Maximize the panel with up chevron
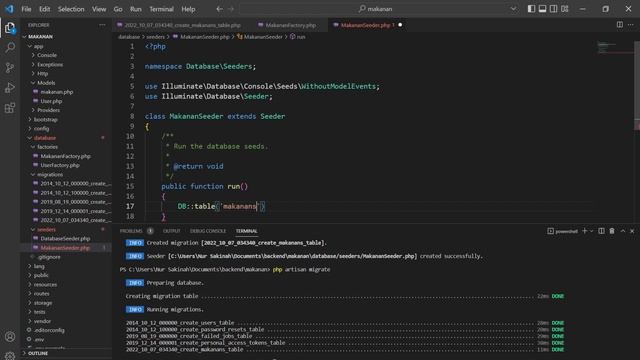 (x=623, y=231)
